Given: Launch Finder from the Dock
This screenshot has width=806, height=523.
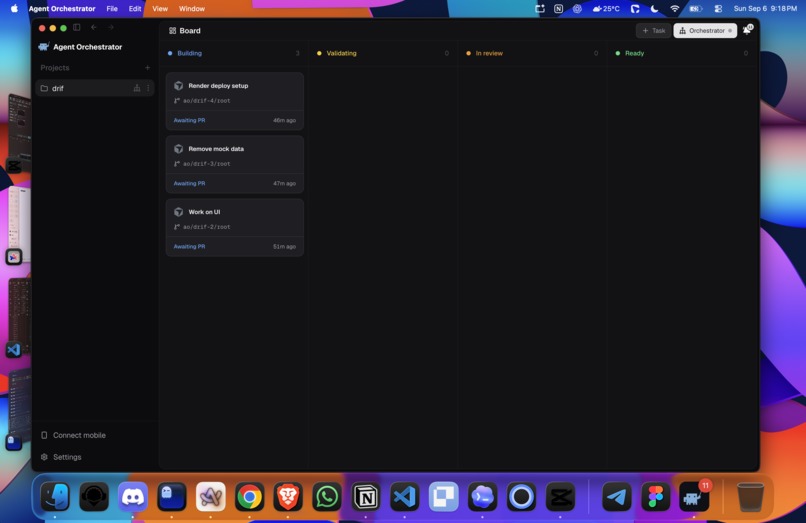Looking at the screenshot, I should point(55,497).
